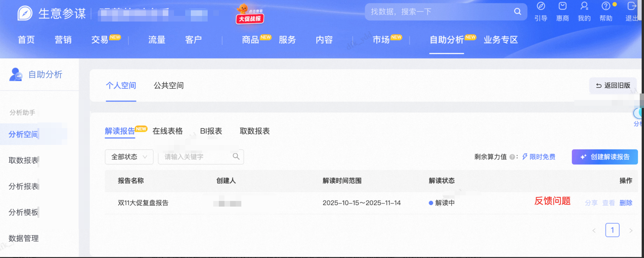Click the 生意参谋 compass logo icon
This screenshot has height=258, width=644.
coord(25,13)
